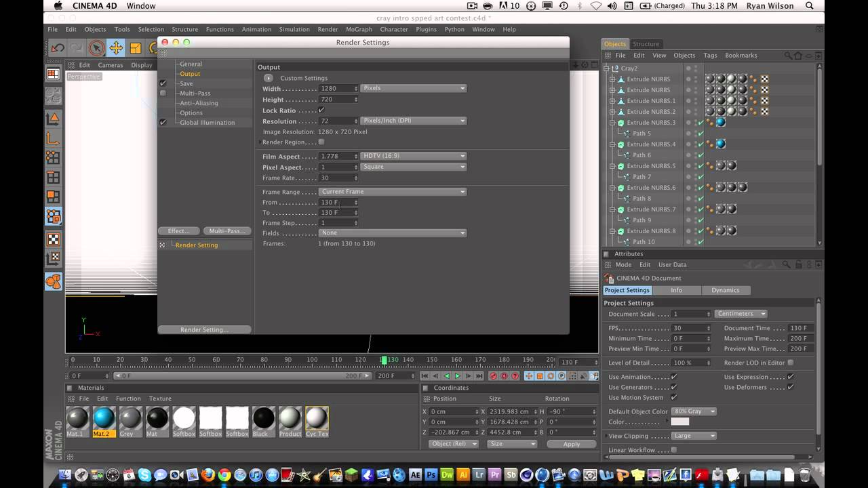
Task: Click the document Color swatch
Action: click(x=680, y=422)
